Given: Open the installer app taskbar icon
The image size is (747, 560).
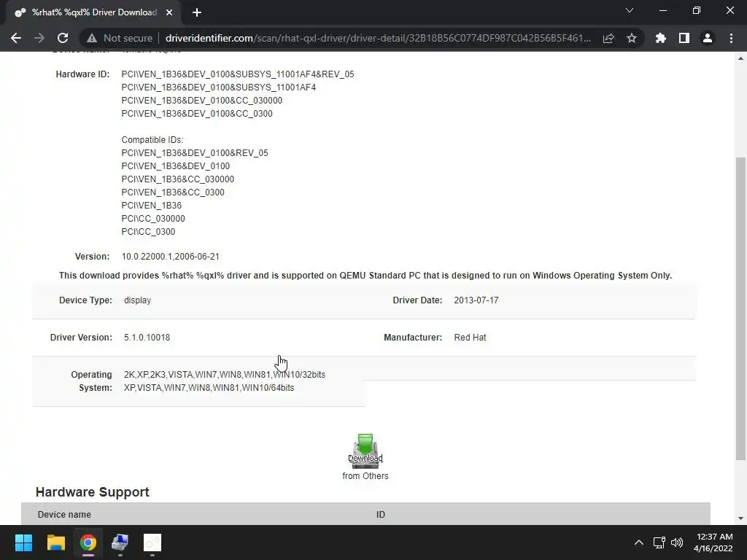Looking at the screenshot, I should click(120, 542).
